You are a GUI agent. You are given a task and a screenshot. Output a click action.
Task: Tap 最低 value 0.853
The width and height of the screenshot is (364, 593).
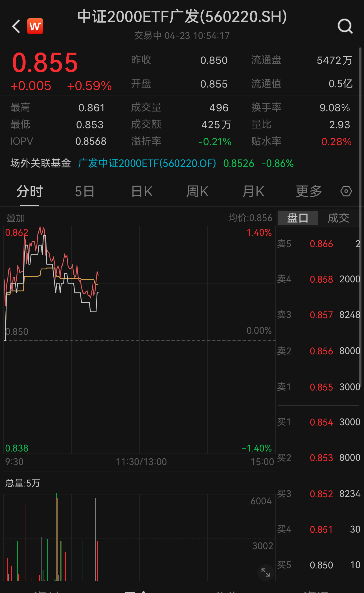pos(90,125)
